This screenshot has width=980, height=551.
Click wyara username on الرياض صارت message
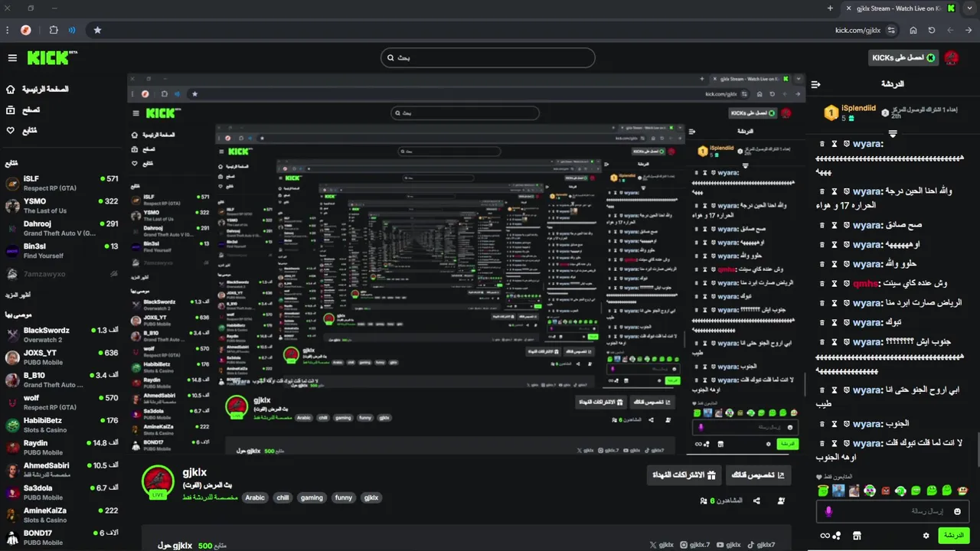[868, 303]
